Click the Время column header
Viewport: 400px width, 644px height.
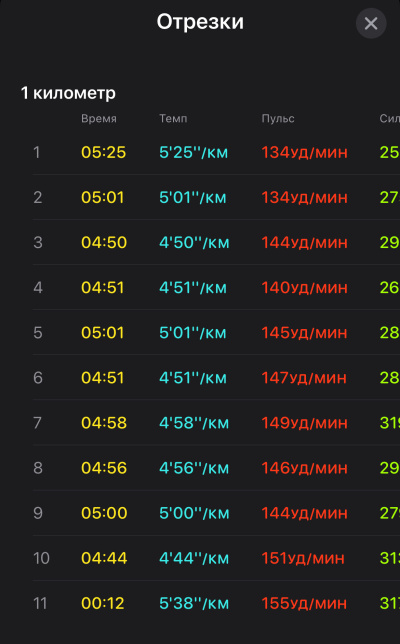point(99,119)
